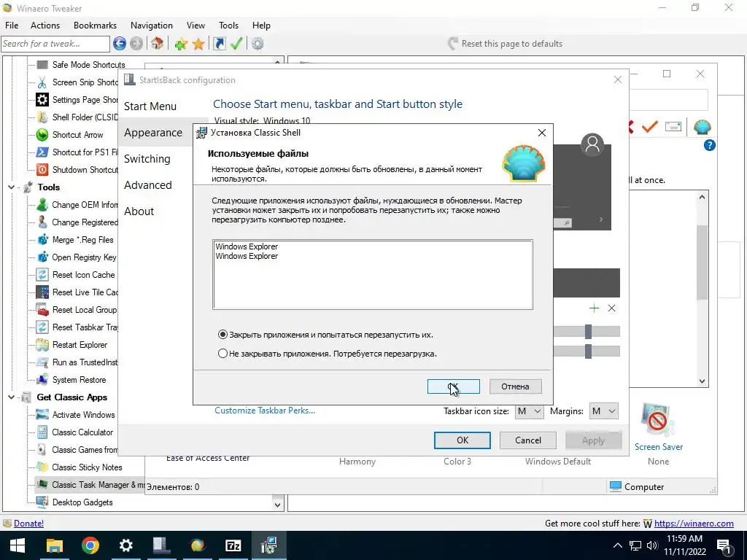Click Windows Start button on taskbar
Viewport: 747px width, 560px height.
tap(18, 545)
